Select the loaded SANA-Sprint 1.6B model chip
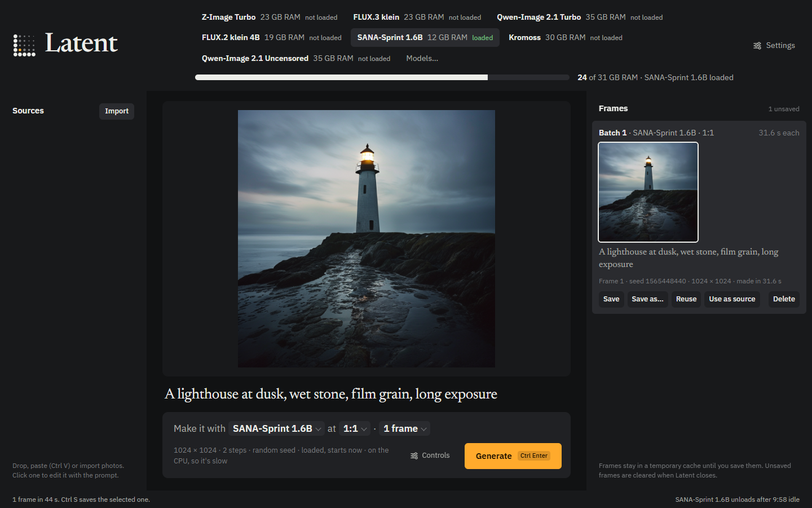 point(425,38)
